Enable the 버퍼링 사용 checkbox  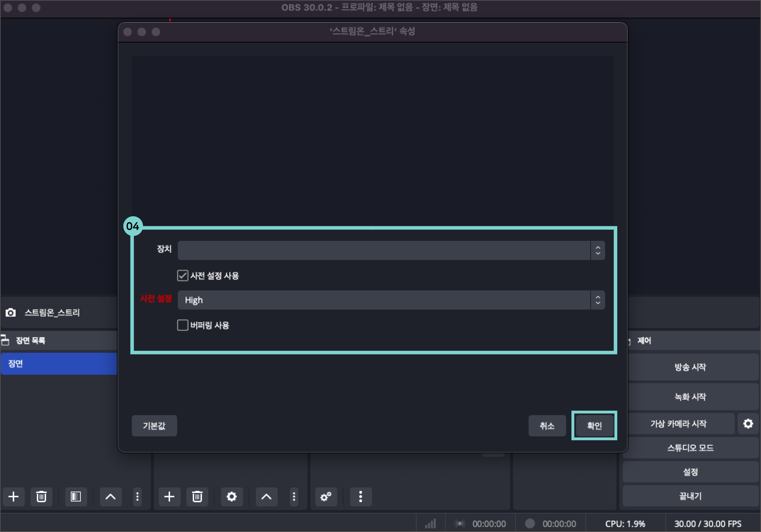(x=183, y=325)
